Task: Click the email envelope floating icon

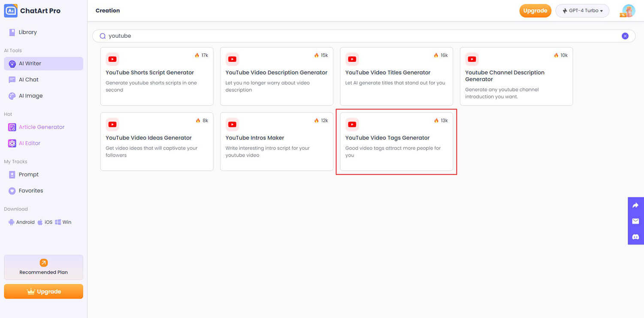Action: pos(636,221)
